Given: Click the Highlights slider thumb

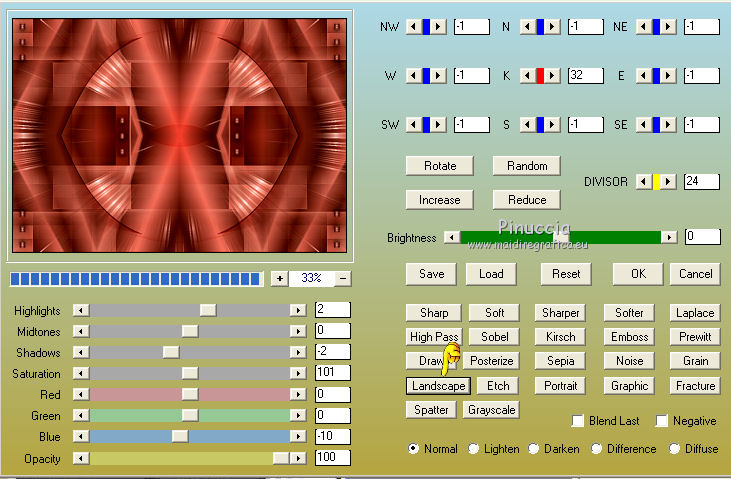Looking at the screenshot, I should click(x=208, y=310).
